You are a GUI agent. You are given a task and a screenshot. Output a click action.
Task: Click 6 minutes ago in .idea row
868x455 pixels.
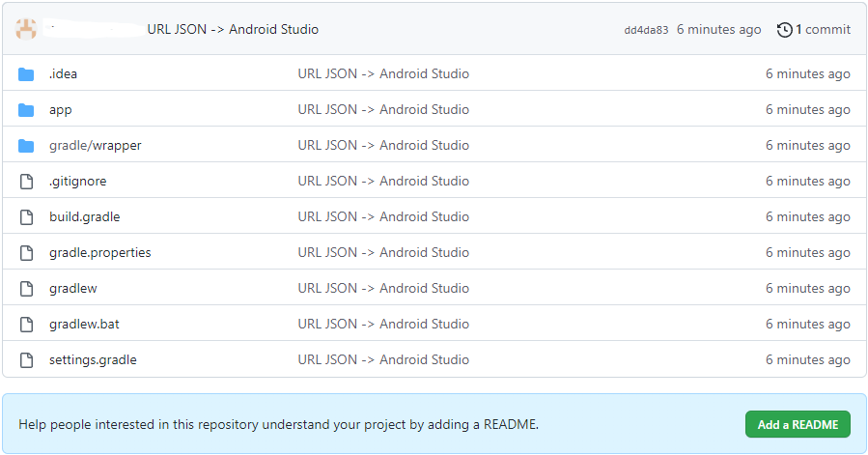808,74
